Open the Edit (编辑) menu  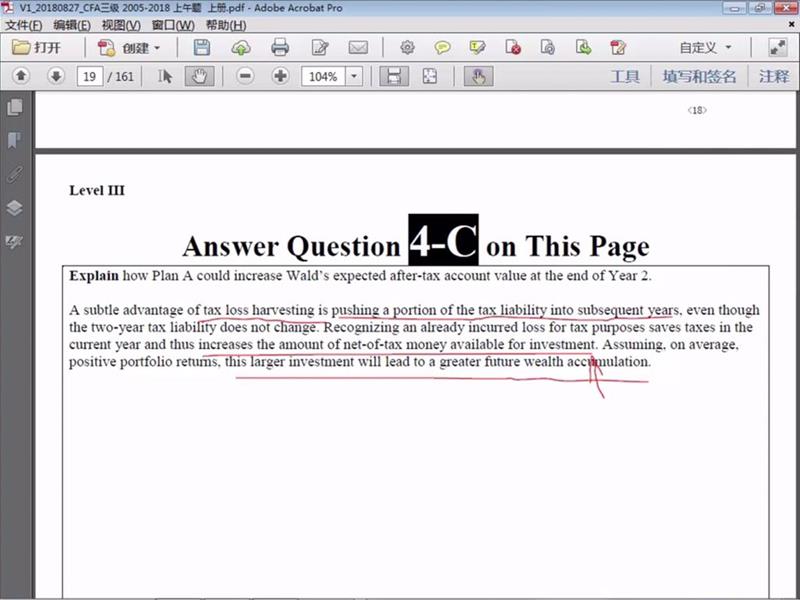(72, 25)
